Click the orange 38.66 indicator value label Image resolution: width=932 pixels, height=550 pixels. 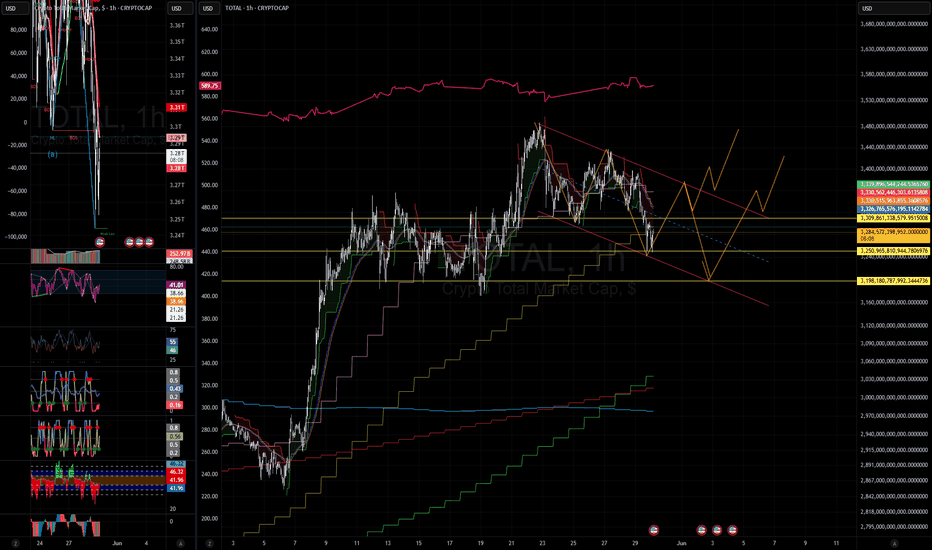tap(177, 301)
